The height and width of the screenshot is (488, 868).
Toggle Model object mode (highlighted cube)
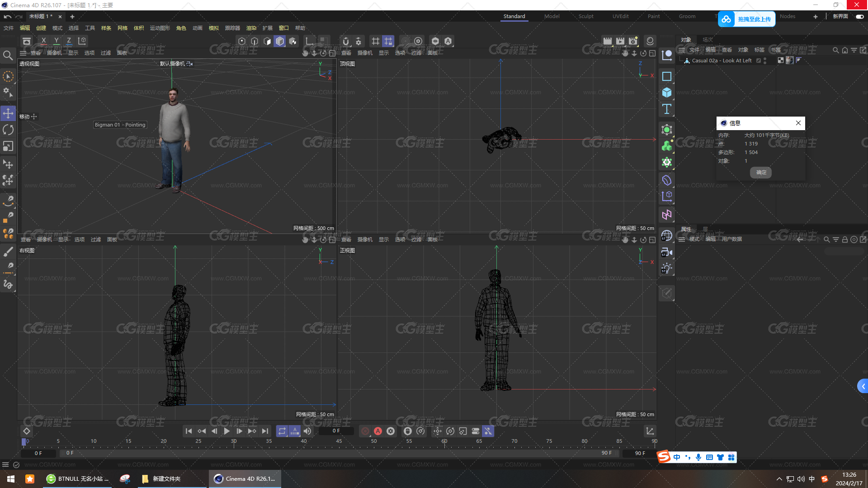(x=280, y=41)
